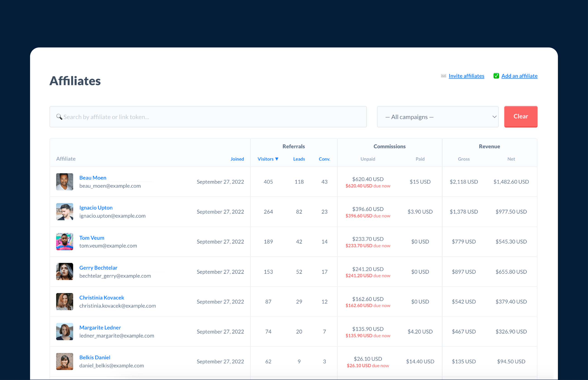Open Ignacio Upton's affiliate profile

[96, 208]
